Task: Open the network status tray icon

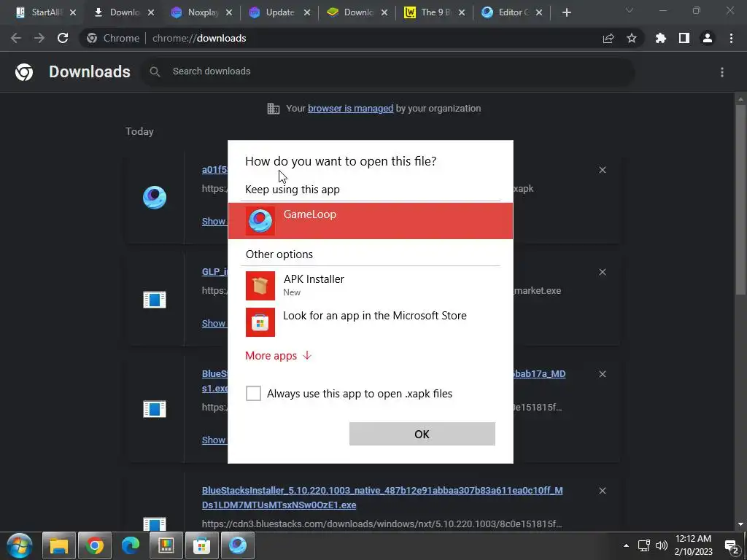Action: pos(644,545)
